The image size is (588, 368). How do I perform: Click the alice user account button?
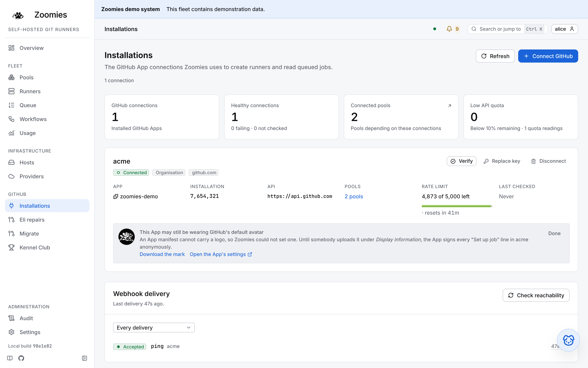565,29
